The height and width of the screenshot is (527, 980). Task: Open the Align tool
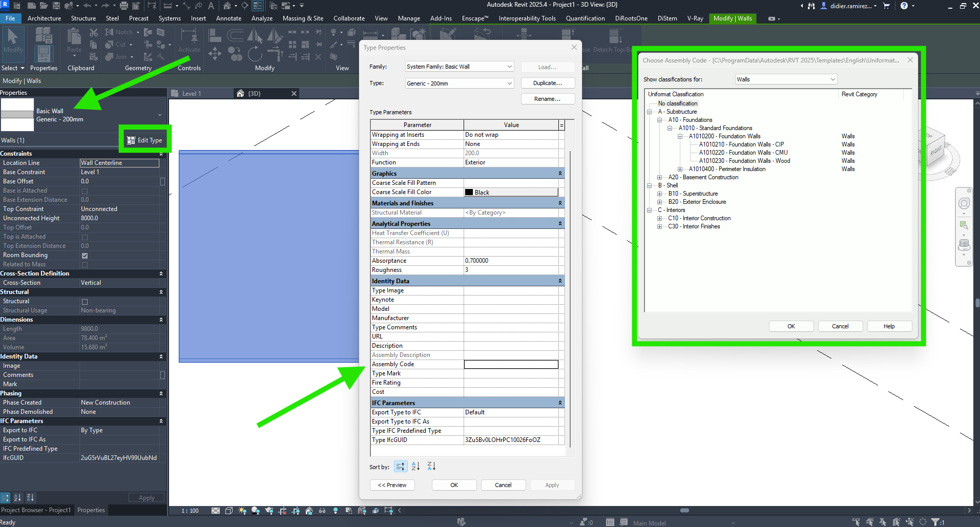tap(215, 35)
